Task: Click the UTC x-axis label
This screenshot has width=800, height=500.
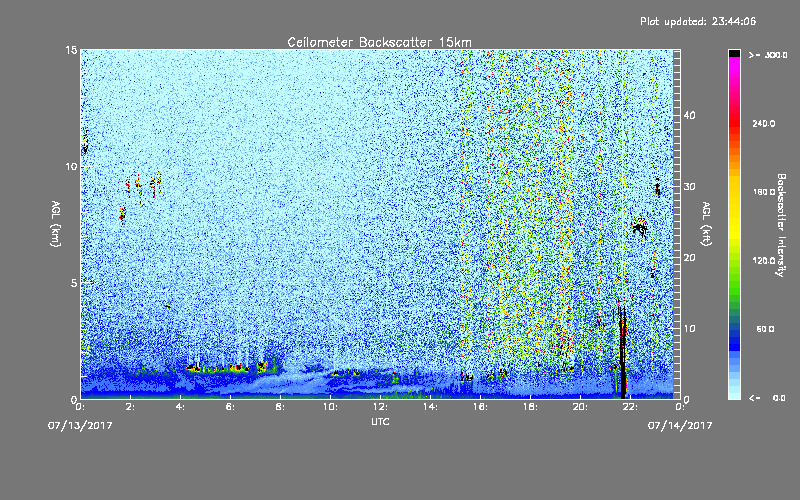Action: (x=380, y=421)
